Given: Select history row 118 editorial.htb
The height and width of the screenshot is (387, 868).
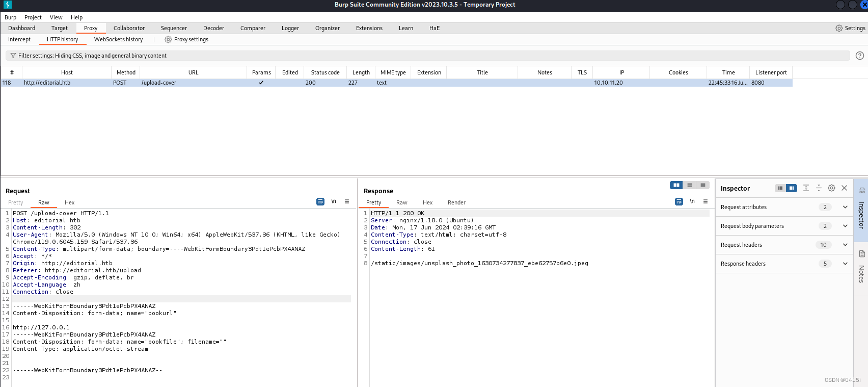Looking at the screenshot, I should click(x=397, y=83).
